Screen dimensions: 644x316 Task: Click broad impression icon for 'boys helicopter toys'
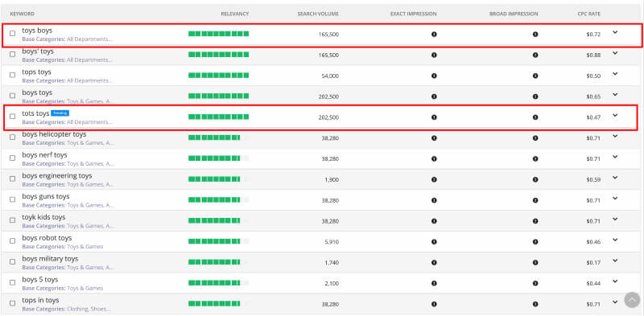point(535,137)
